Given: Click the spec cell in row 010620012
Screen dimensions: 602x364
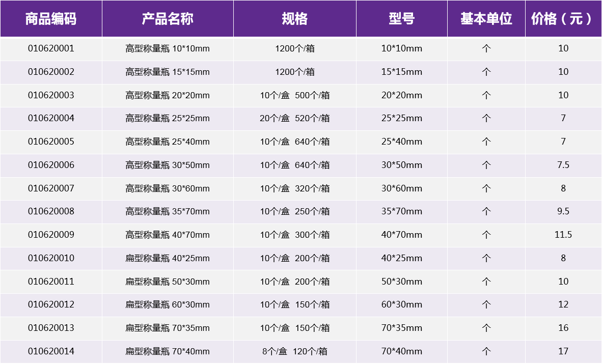Looking at the screenshot, I should (295, 304).
